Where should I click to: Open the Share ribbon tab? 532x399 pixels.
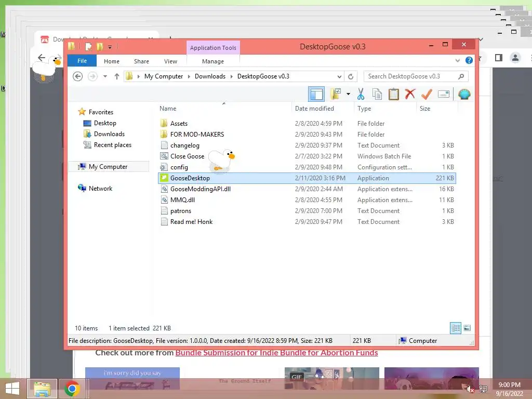[141, 61]
